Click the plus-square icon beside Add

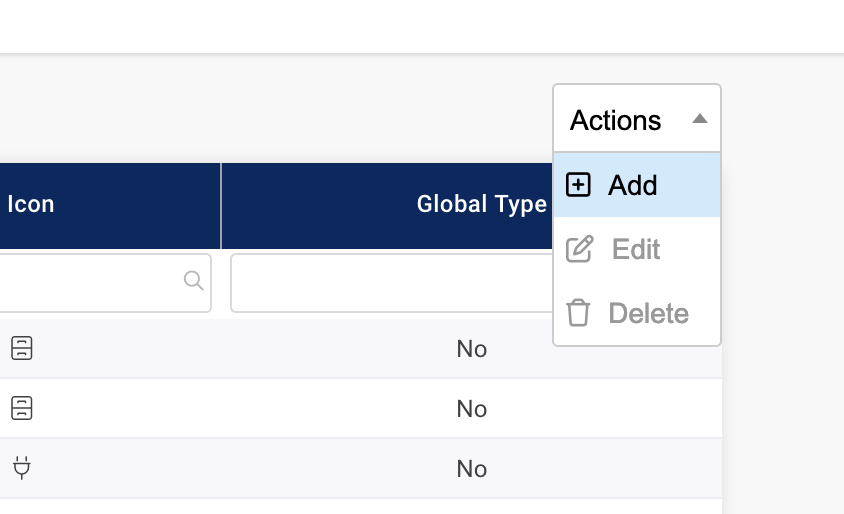coord(578,185)
